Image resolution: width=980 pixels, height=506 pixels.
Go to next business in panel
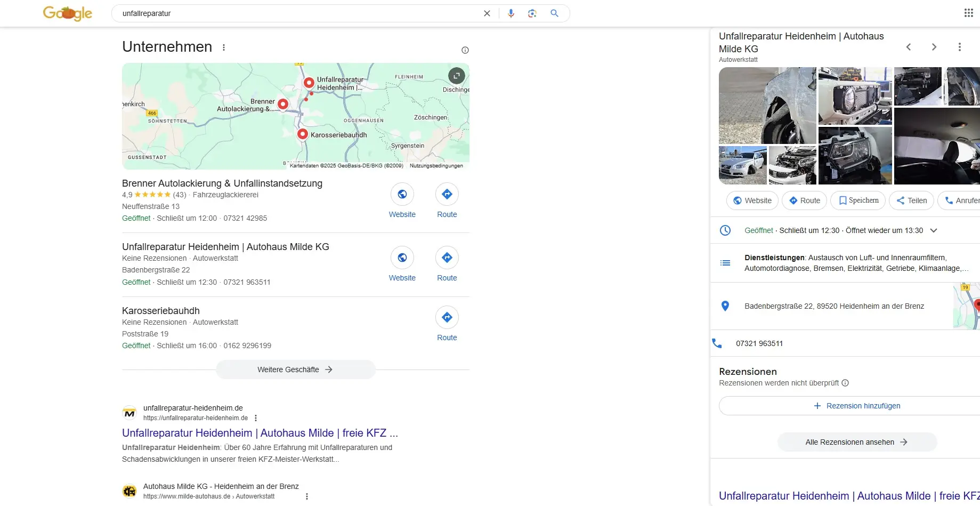tap(934, 47)
